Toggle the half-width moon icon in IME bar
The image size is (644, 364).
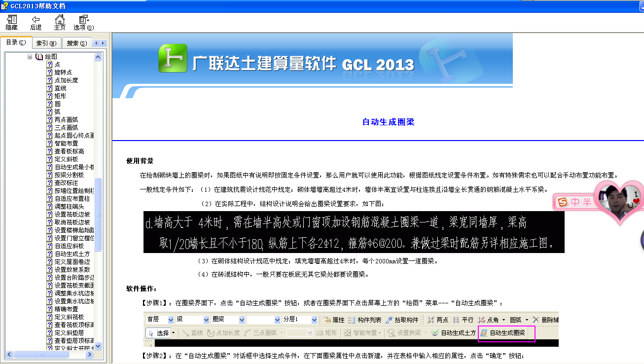point(587,202)
